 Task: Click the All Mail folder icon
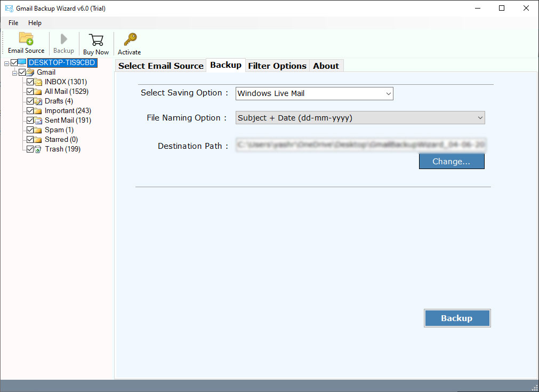click(x=38, y=92)
